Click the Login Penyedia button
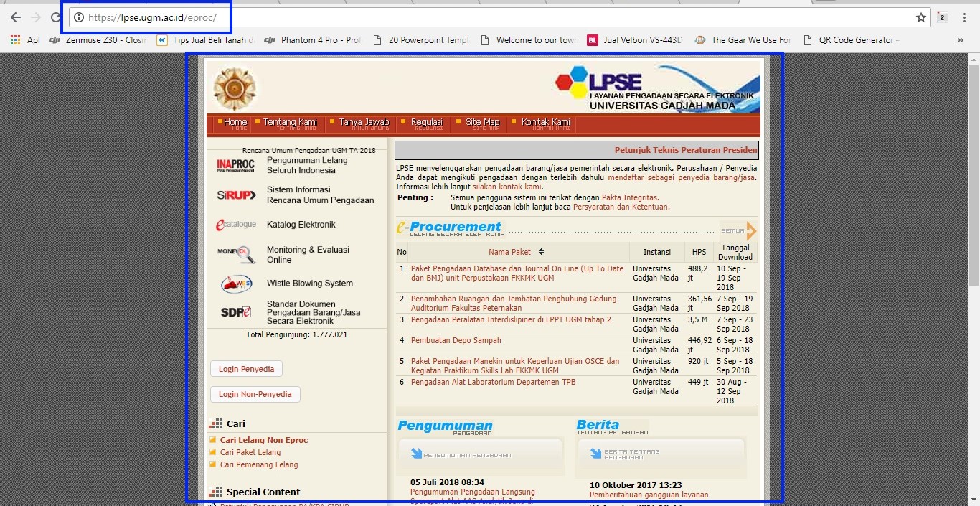 click(x=246, y=369)
